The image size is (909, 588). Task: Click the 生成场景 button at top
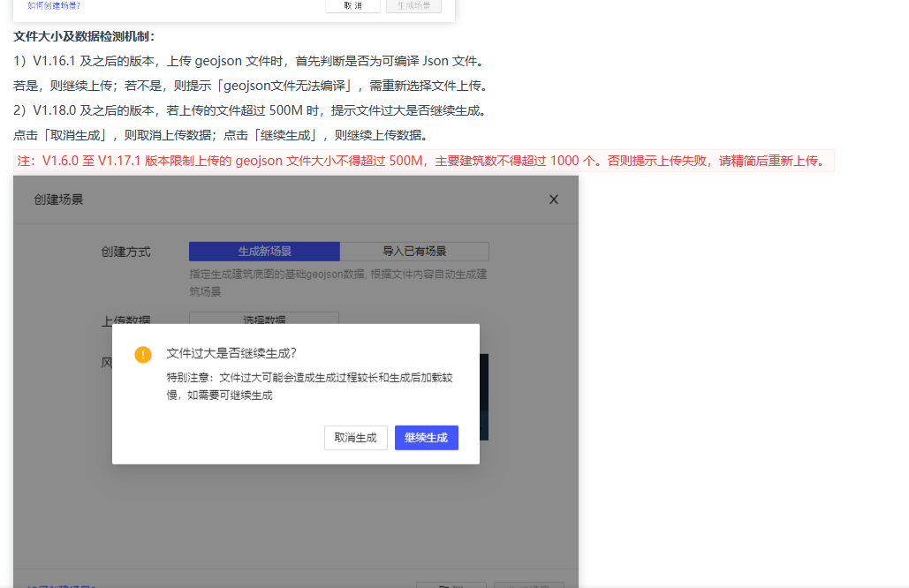click(x=414, y=5)
